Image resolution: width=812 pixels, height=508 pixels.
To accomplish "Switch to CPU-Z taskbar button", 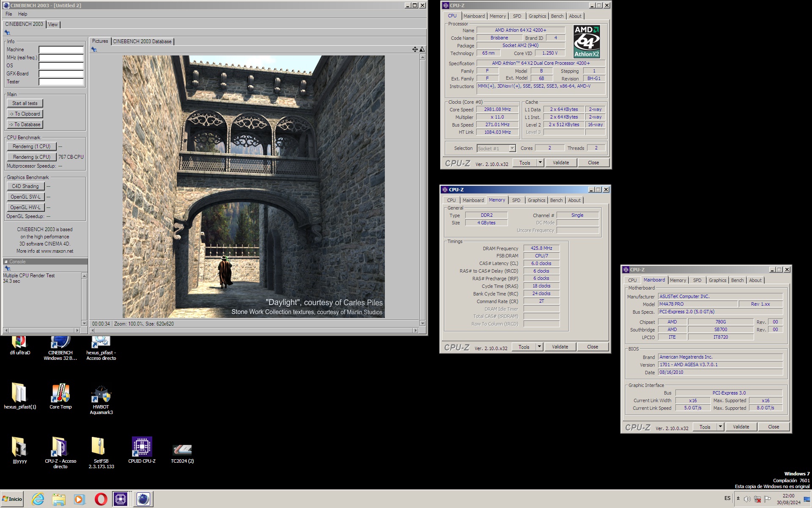I will click(x=121, y=499).
